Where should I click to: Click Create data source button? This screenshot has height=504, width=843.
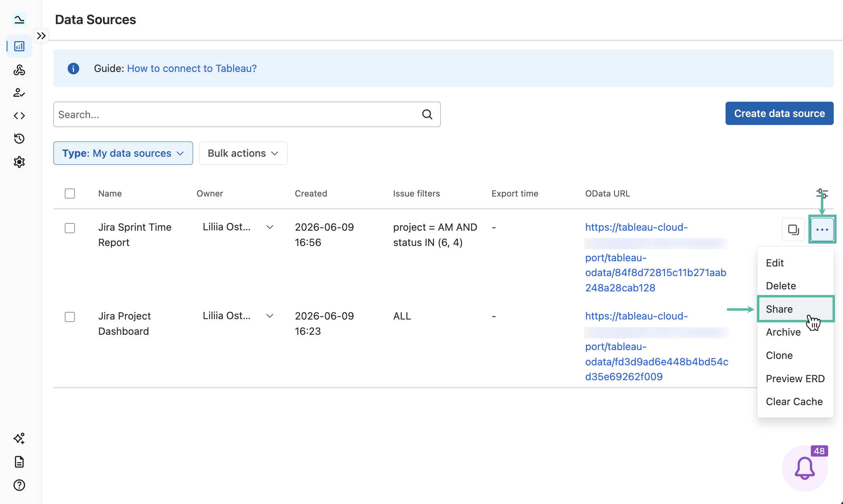[779, 113]
